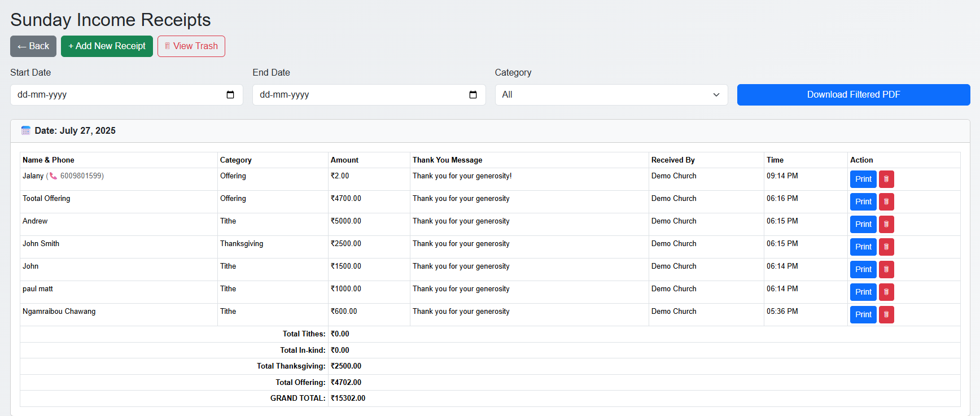Click the Total Thanksgiving ₹2500.00 value
This screenshot has width=980, height=416.
coord(346,366)
